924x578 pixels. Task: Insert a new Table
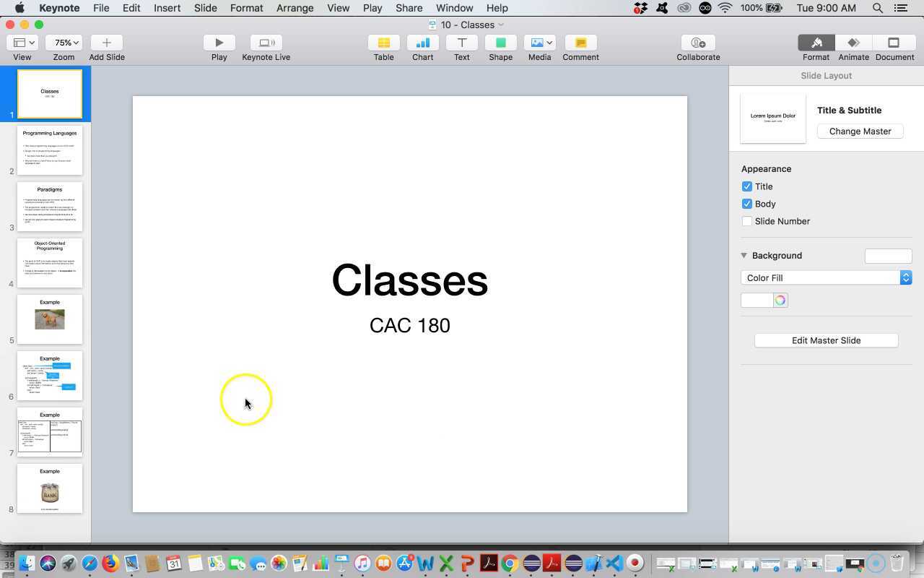(383, 47)
